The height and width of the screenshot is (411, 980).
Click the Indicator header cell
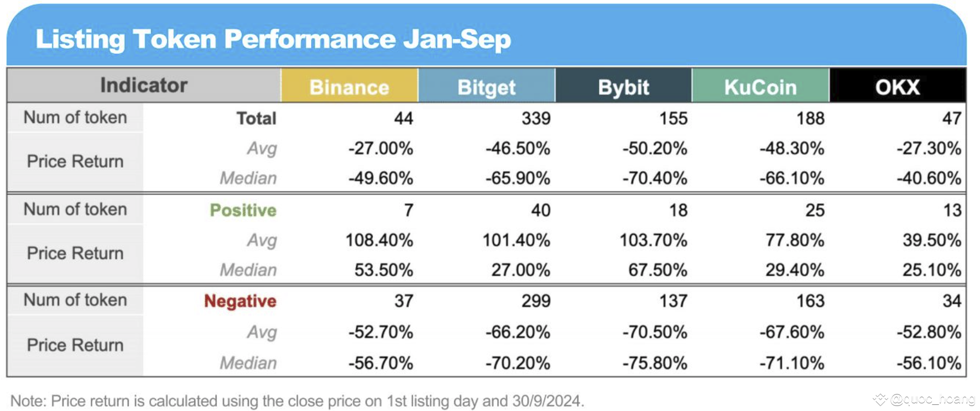coord(144,86)
